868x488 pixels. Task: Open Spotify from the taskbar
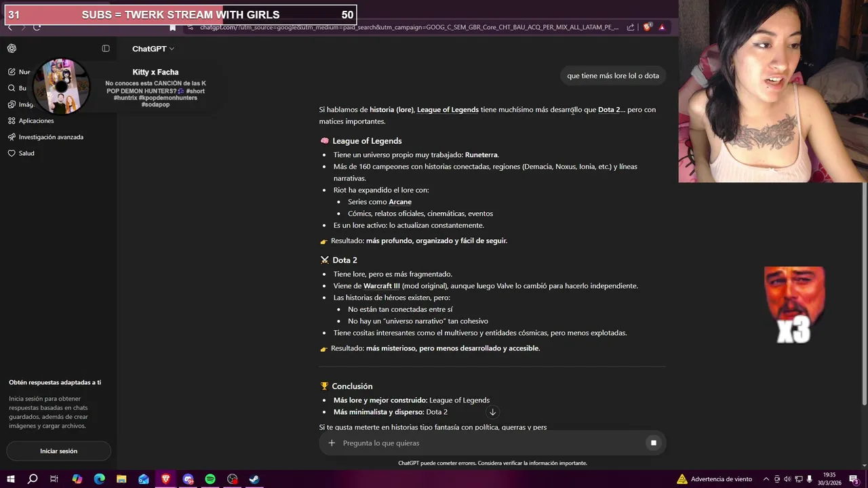pyautogui.click(x=210, y=479)
